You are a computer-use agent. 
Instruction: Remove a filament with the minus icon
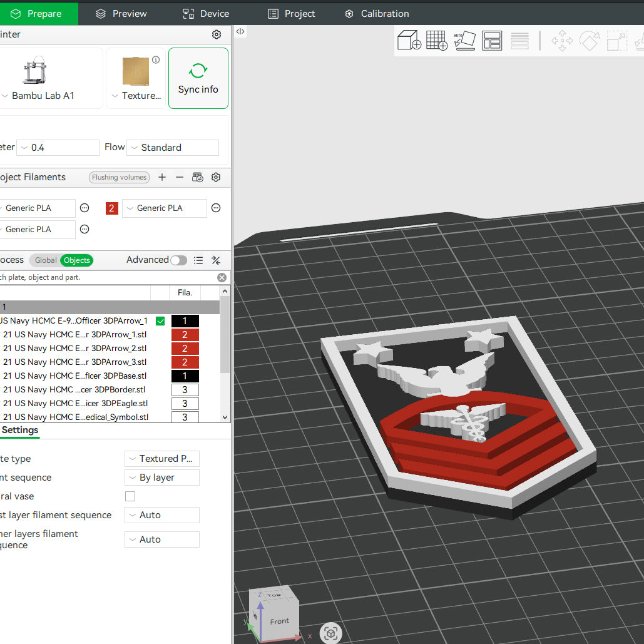point(180,177)
